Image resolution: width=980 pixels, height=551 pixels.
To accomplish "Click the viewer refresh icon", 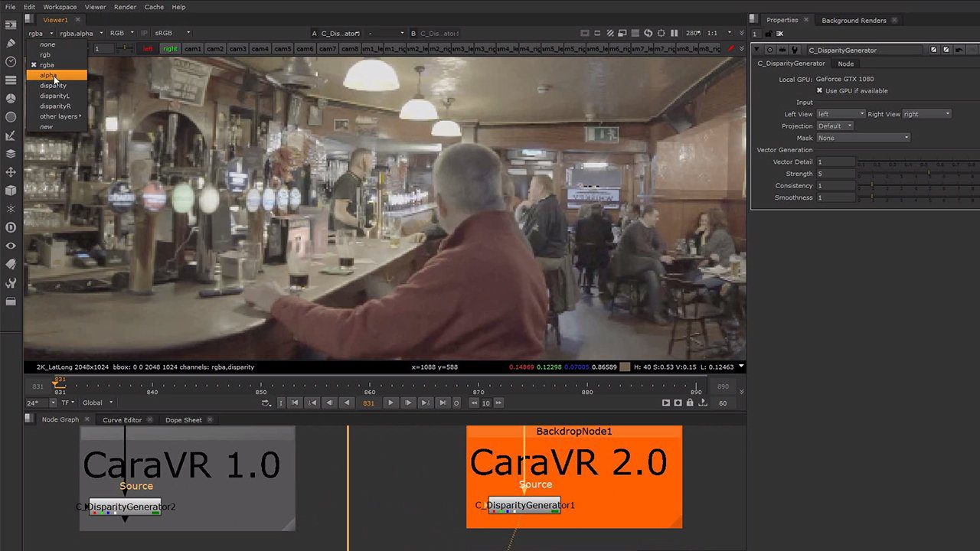I will 648,34.
